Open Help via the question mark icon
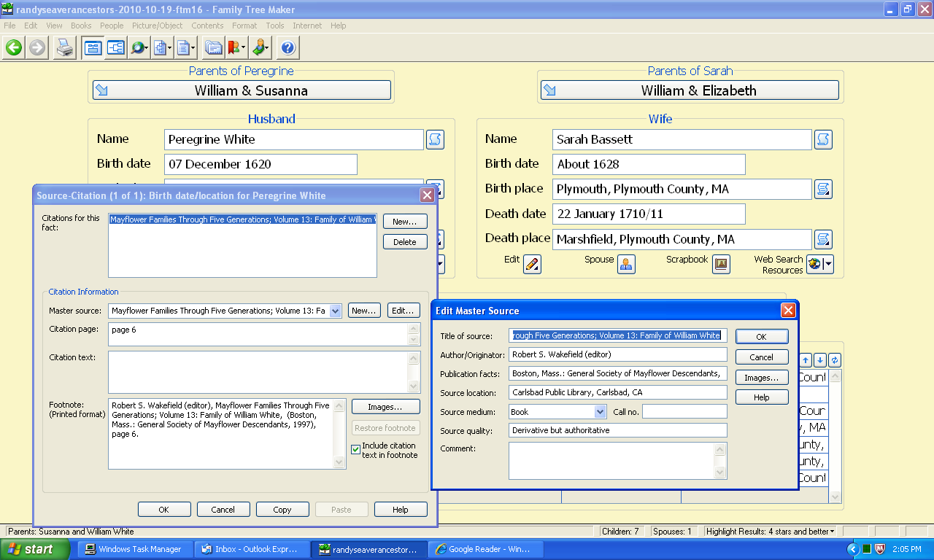 coord(288,48)
